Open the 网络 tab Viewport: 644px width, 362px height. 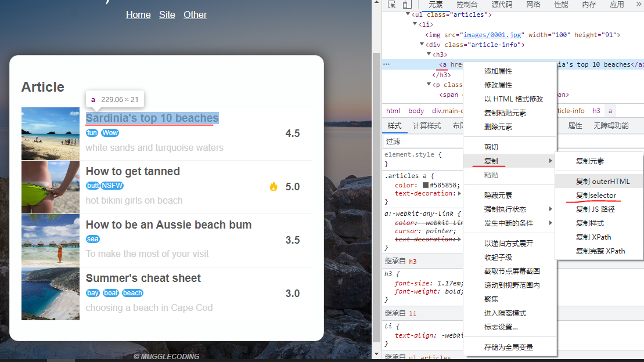533,5
